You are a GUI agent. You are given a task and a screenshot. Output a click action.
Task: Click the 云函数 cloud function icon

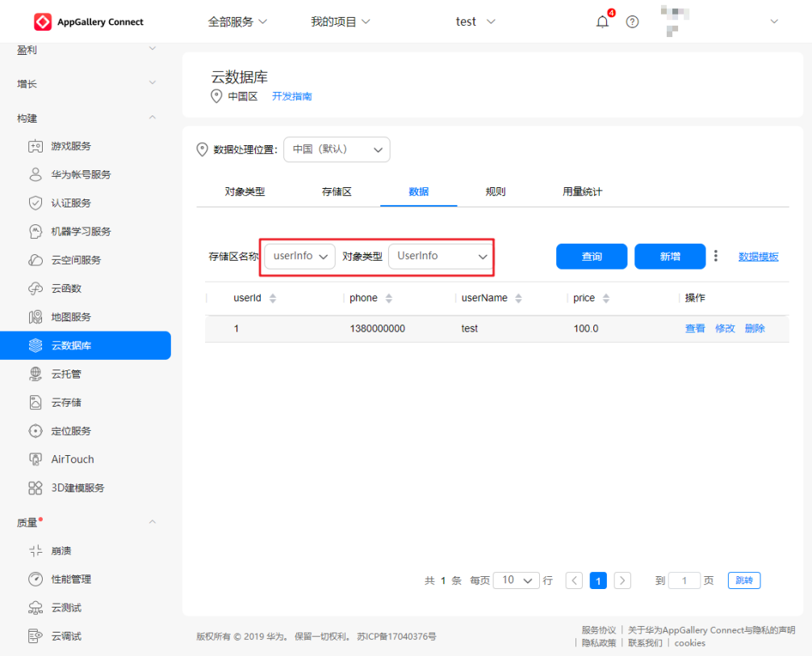(36, 288)
